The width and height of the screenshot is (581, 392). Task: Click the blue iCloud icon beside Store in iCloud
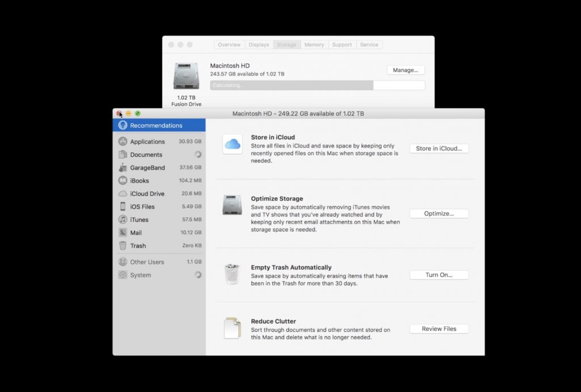[232, 144]
